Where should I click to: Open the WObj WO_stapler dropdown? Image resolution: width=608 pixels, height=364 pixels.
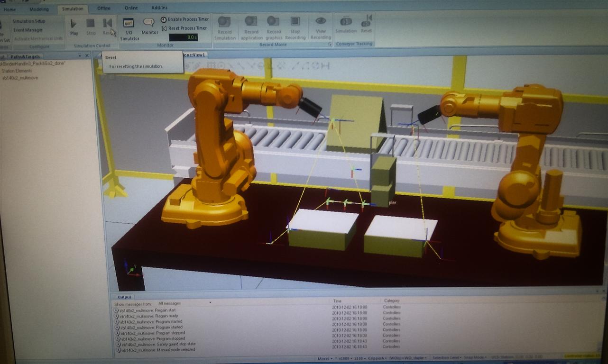point(408,358)
